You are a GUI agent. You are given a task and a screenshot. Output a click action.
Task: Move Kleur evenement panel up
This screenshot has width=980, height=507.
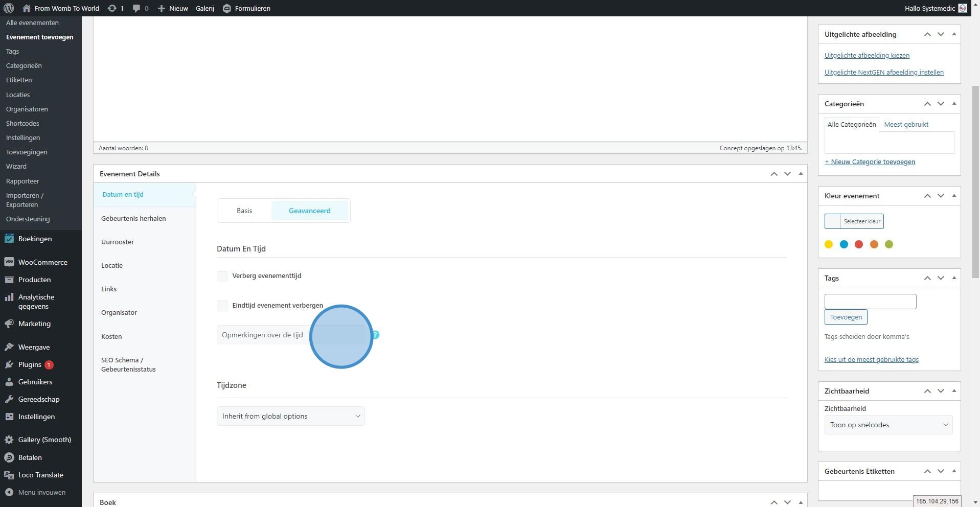tap(927, 196)
